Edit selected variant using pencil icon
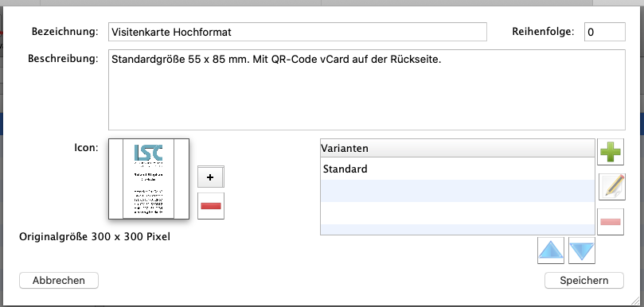 tap(612, 187)
